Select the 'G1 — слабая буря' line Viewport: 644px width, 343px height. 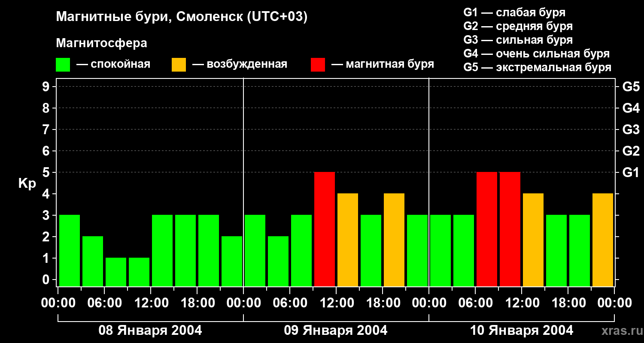514,12
